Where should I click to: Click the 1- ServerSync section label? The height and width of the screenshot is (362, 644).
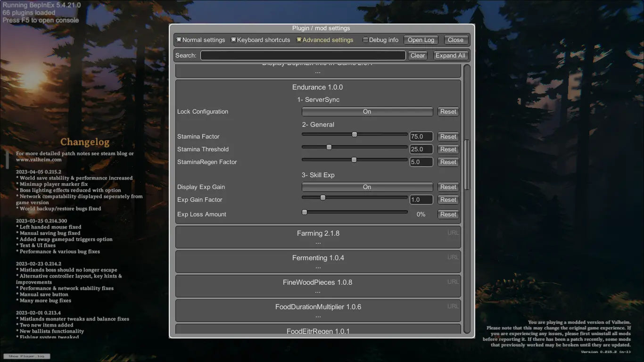click(318, 100)
